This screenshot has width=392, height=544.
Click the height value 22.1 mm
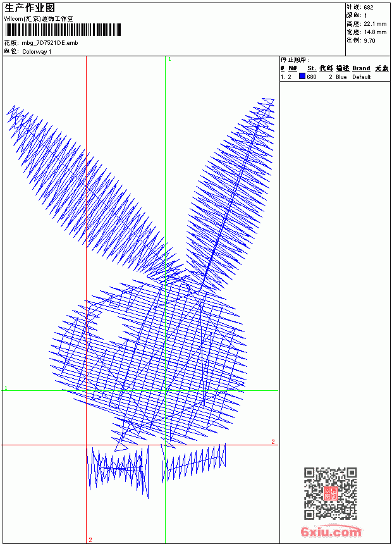click(375, 24)
